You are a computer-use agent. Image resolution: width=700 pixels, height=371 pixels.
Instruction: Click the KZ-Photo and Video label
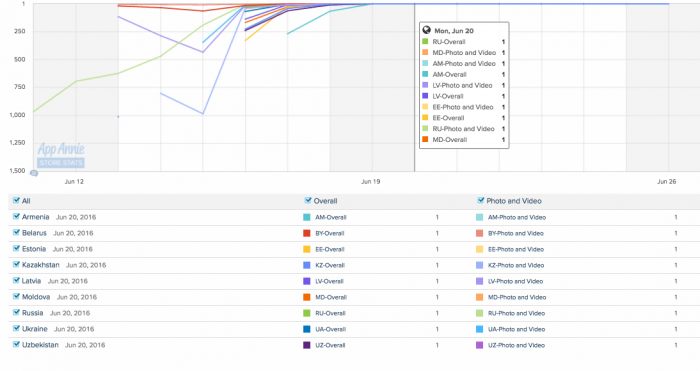pos(516,265)
